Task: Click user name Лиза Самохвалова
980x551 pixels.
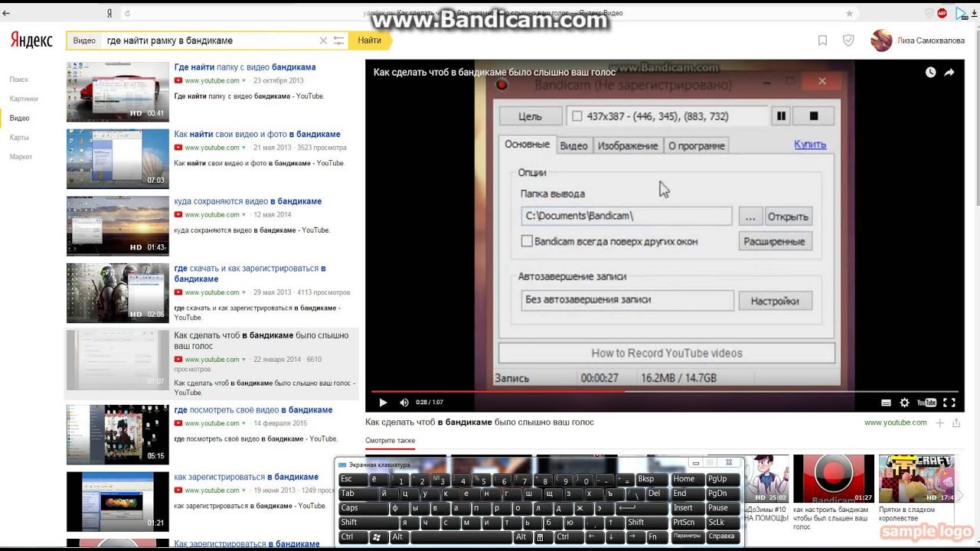Action: pyautogui.click(x=932, y=41)
